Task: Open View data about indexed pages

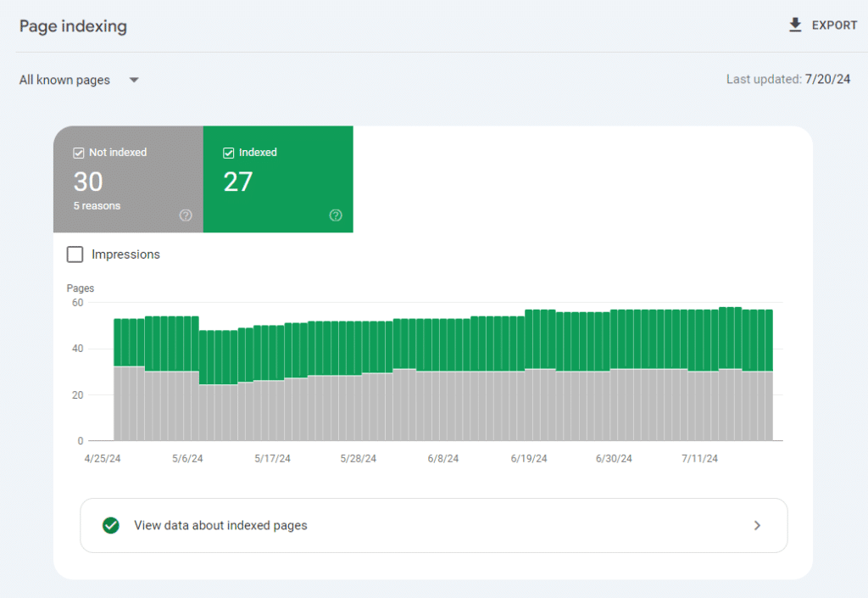Action: [220, 525]
